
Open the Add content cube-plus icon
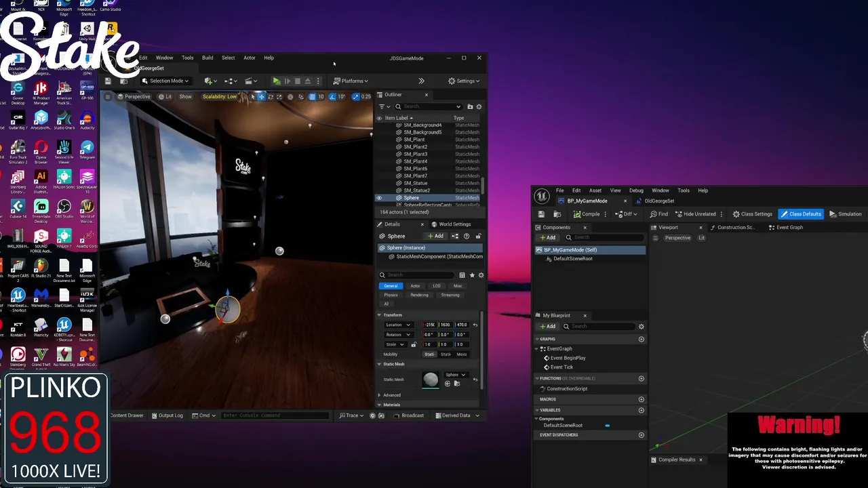(x=211, y=81)
